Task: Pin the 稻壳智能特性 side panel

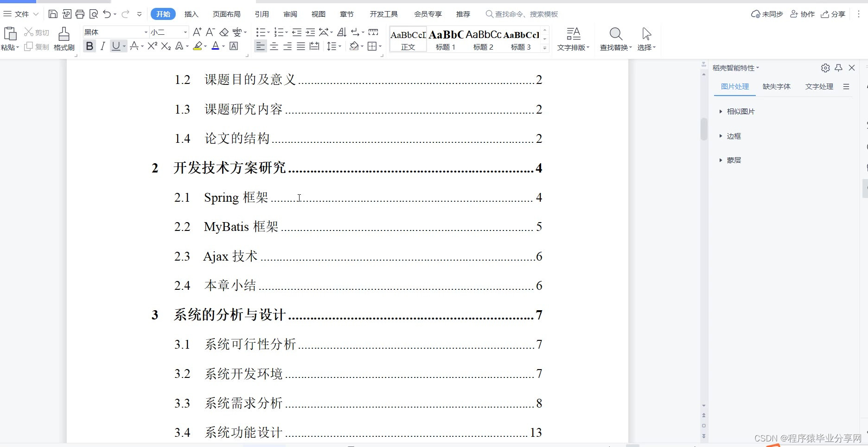Action: tap(838, 68)
